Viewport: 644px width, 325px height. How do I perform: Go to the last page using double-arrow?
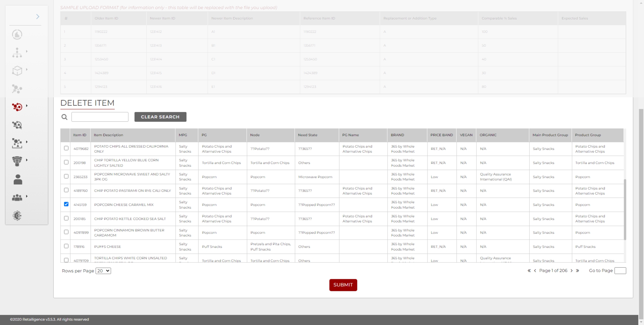click(x=577, y=271)
